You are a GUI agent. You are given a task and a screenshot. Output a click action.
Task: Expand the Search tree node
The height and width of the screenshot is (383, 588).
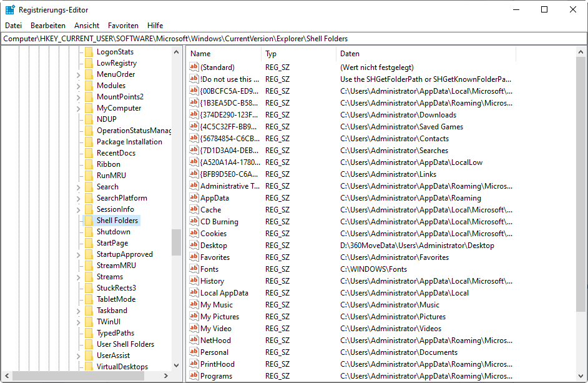pos(79,187)
